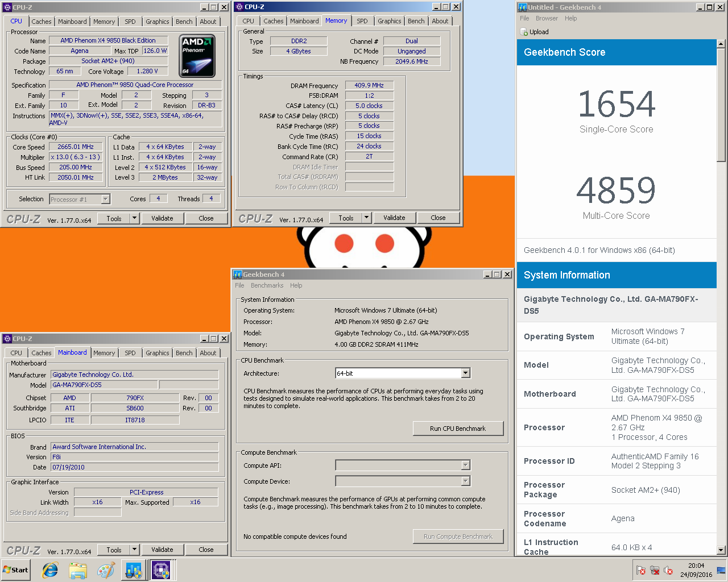Open the Paint icon in the taskbar

click(105, 570)
